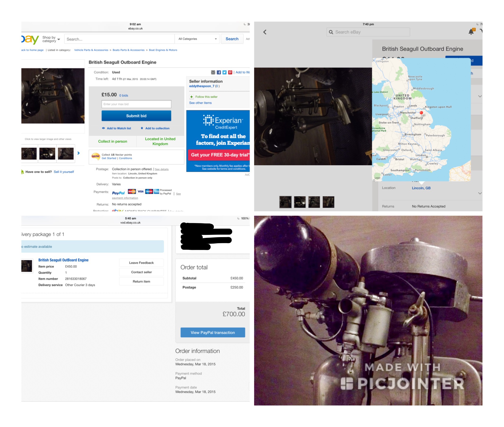Open the Shop by category dropdown
The image size is (504, 427).
pyautogui.click(x=51, y=39)
